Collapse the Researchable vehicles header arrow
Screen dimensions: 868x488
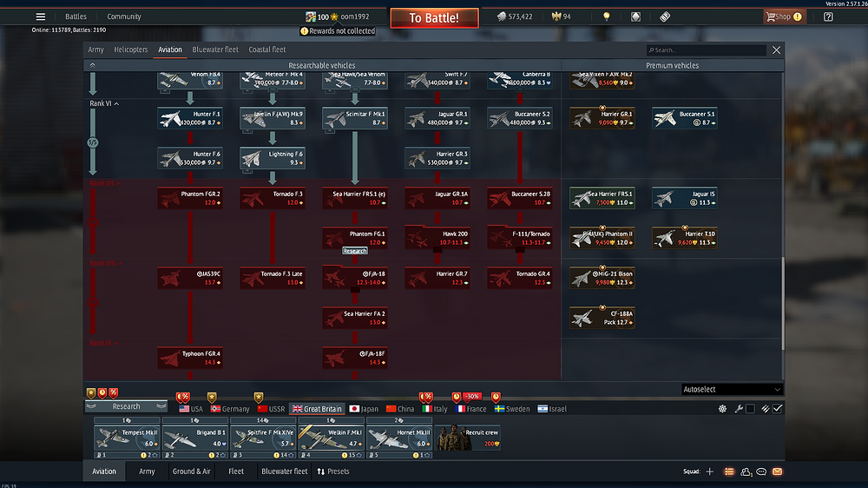pyautogui.click(x=93, y=65)
